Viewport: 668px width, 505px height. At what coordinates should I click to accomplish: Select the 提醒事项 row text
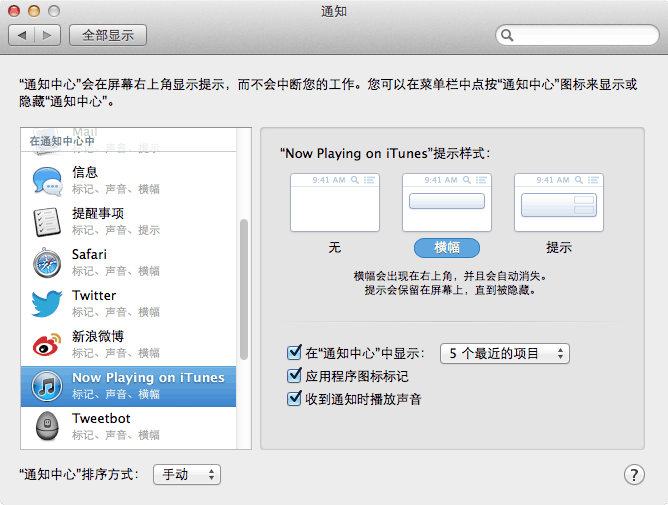pyautogui.click(x=98, y=213)
